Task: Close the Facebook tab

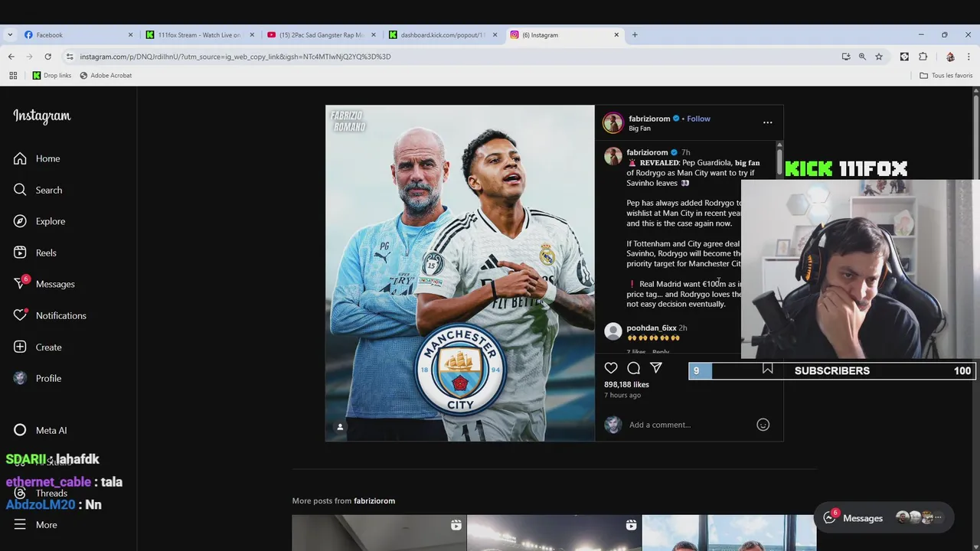Action: [130, 34]
